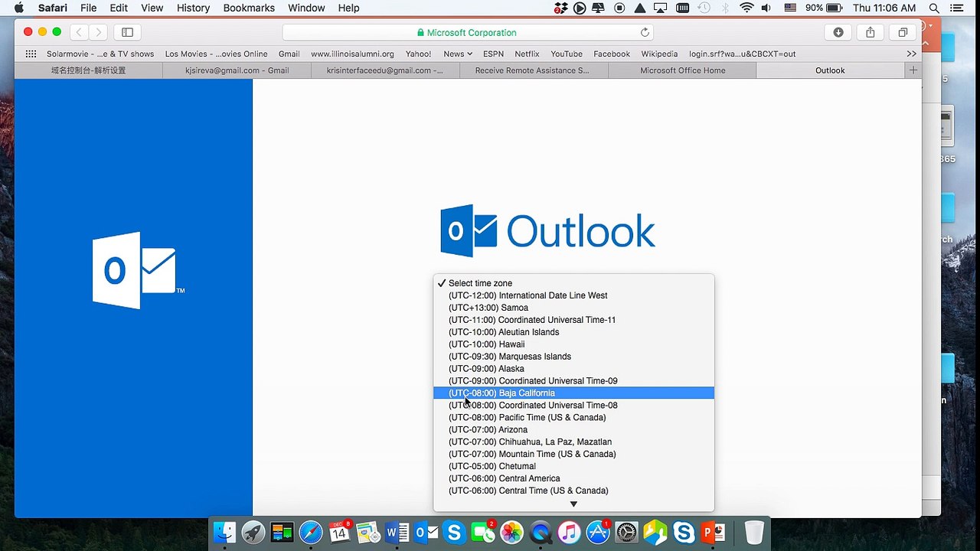Expand the bookmarks bar overflow chevrons
This screenshot has height=551, width=980.
[x=911, y=54]
